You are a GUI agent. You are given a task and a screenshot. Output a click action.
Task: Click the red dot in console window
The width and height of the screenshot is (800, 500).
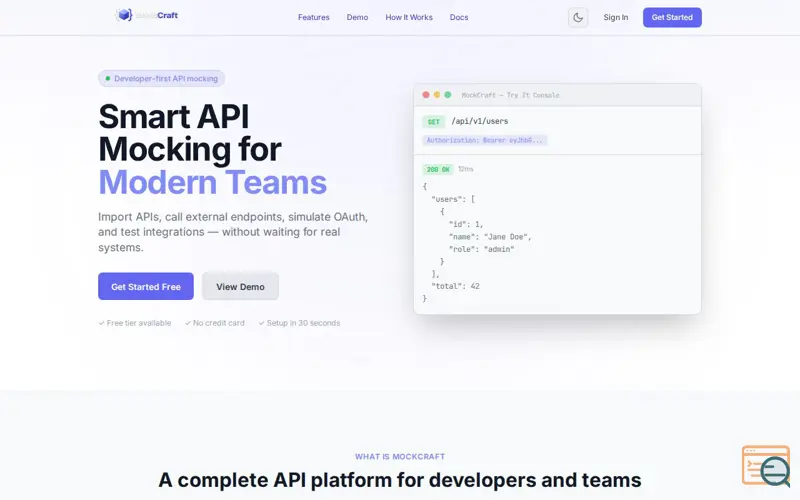tap(426, 95)
